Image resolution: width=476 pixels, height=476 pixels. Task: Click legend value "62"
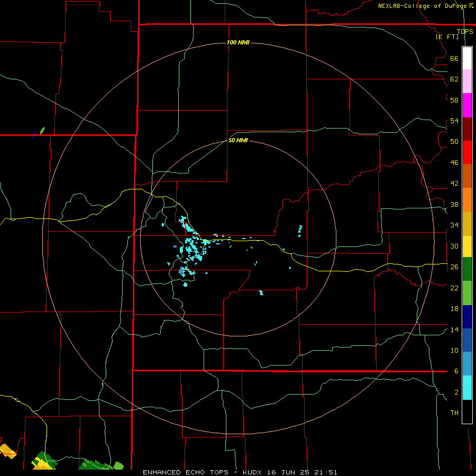(x=454, y=79)
